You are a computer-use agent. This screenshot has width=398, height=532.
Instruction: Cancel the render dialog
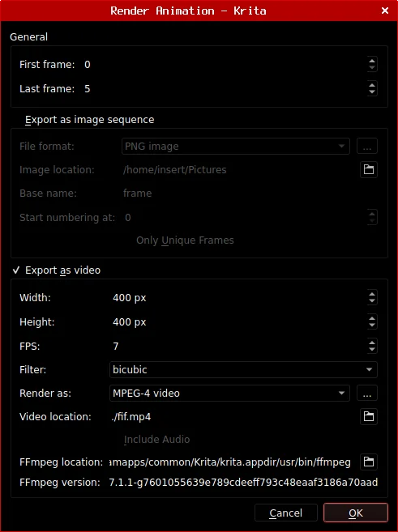point(286,513)
